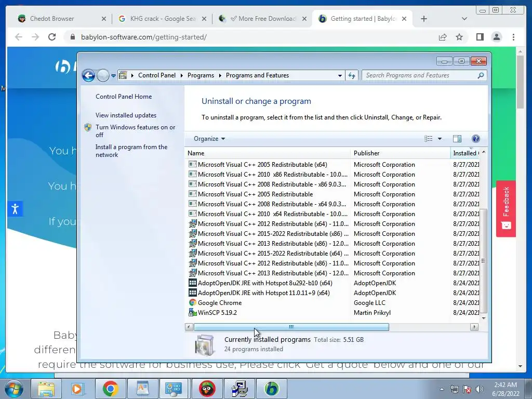
Task: Select Microsoft Visual C++ 2012 Redistributable (x64) icon
Action: point(192,223)
